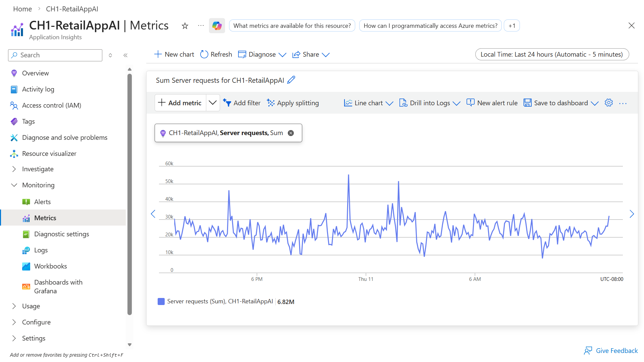Image resolution: width=644 pixels, height=362 pixels.
Task: Click the Server requests legend color swatch
Action: point(161,301)
